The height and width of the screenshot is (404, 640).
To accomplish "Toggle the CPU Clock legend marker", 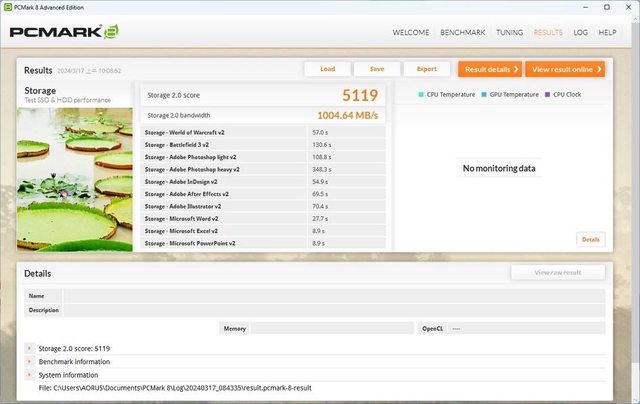I will pyautogui.click(x=547, y=94).
